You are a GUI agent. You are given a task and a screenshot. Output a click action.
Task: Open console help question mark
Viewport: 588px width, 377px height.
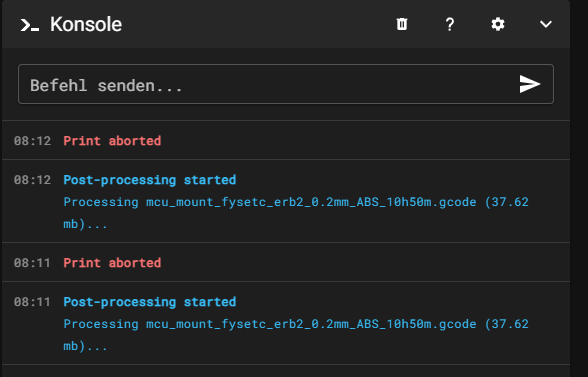click(x=450, y=24)
